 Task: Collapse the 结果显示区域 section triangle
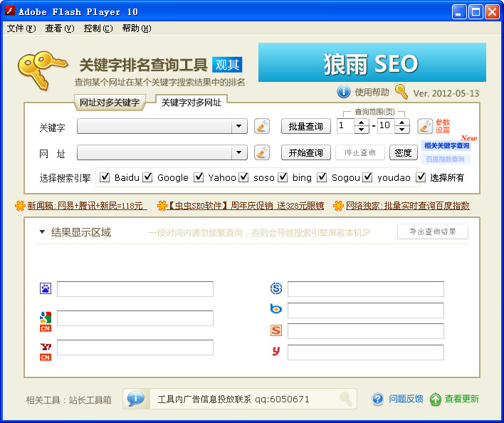coord(42,232)
